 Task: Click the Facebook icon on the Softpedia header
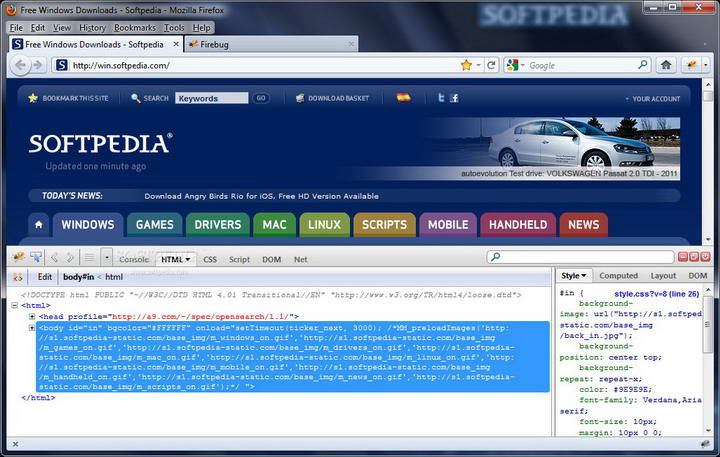[x=454, y=98]
